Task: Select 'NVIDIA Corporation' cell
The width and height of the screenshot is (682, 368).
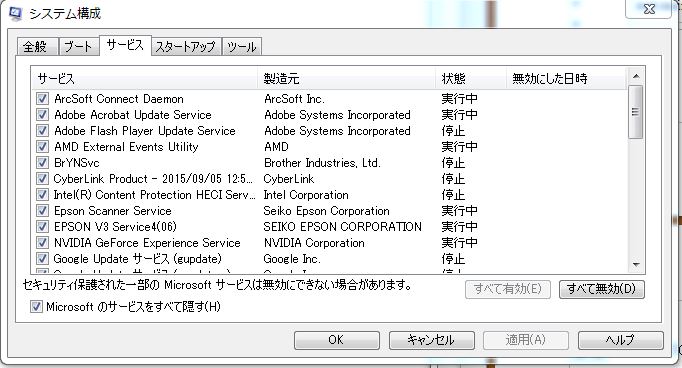Action: (314, 243)
